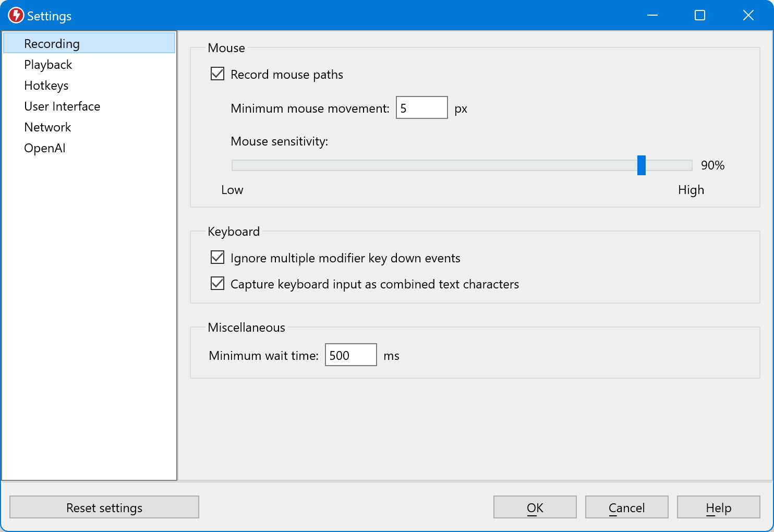Uncheck Ignore multiple modifier key down events

click(x=217, y=258)
